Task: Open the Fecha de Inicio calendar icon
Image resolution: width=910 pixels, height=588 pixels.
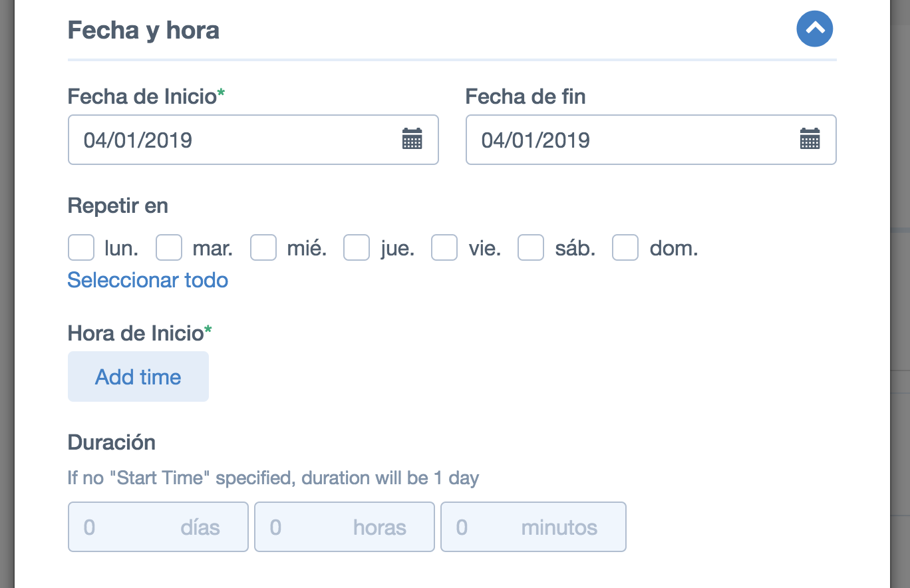Action: pyautogui.click(x=412, y=139)
